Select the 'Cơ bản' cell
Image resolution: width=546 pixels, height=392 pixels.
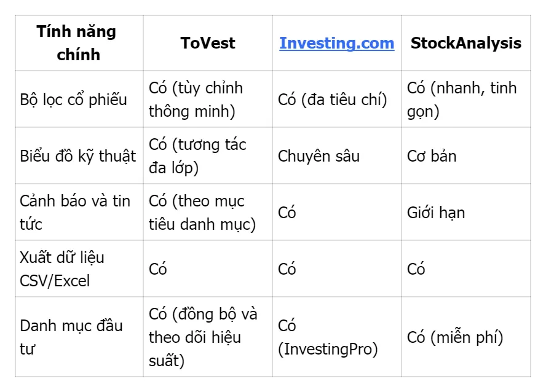(432, 156)
